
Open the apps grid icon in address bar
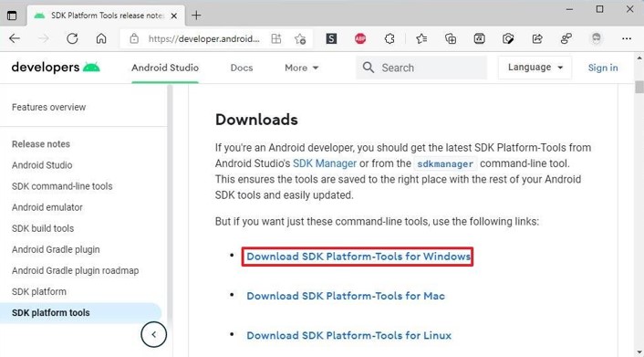276,38
